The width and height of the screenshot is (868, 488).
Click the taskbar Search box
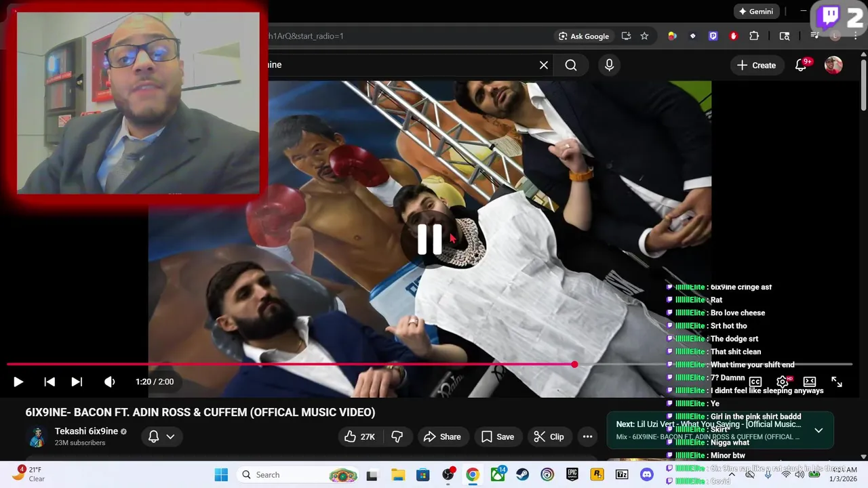[x=298, y=474]
